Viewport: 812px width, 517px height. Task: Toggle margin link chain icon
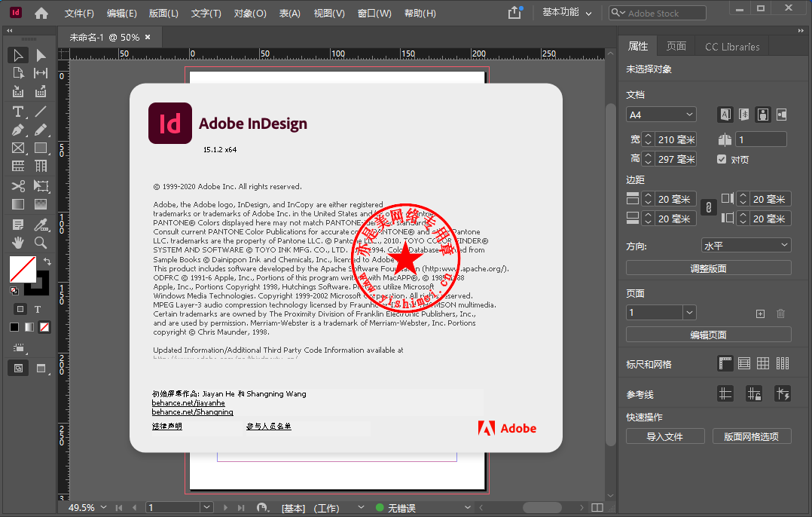(x=708, y=208)
